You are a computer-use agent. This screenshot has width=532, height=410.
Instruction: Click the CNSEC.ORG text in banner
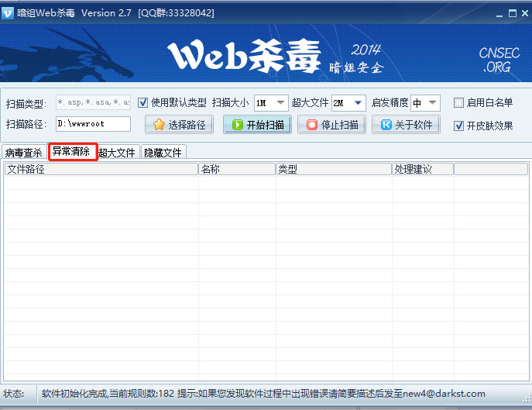pos(499,60)
